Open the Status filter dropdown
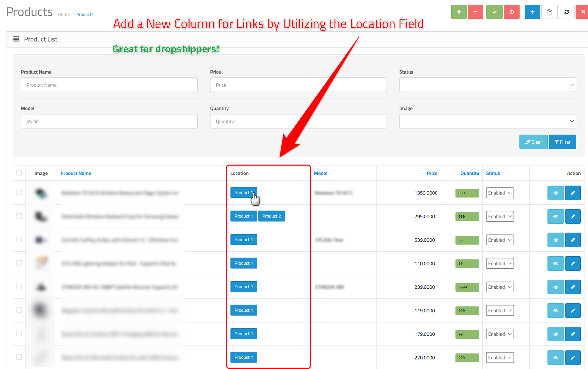Viewport: 588px width, 369px height. point(487,85)
